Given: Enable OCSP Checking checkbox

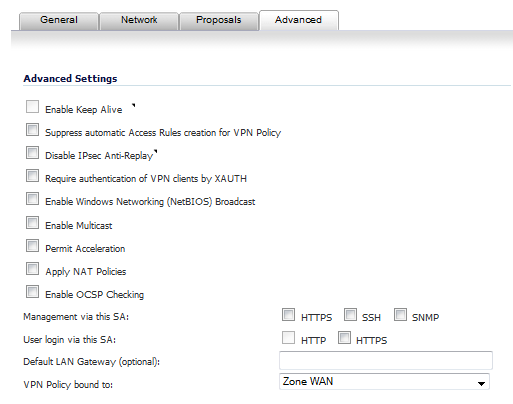Looking at the screenshot, I should (32, 292).
